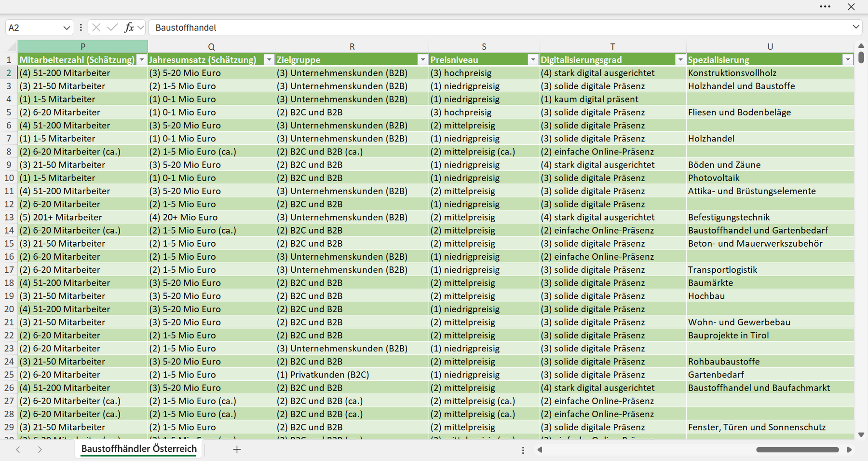Select the cell reading Baustoffhandel und Gartenbedarf

point(770,230)
